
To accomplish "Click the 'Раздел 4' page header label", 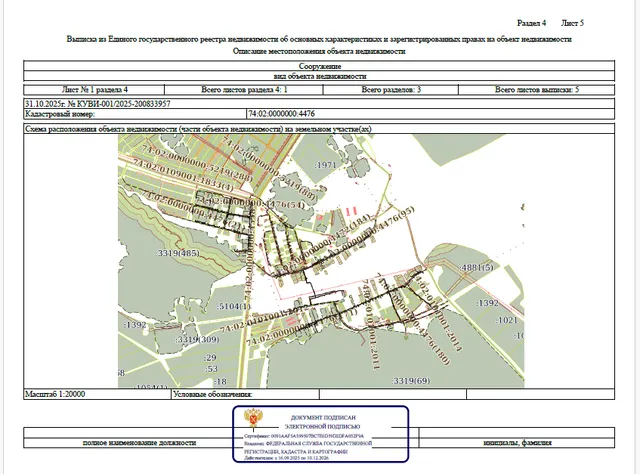I will pos(531,23).
